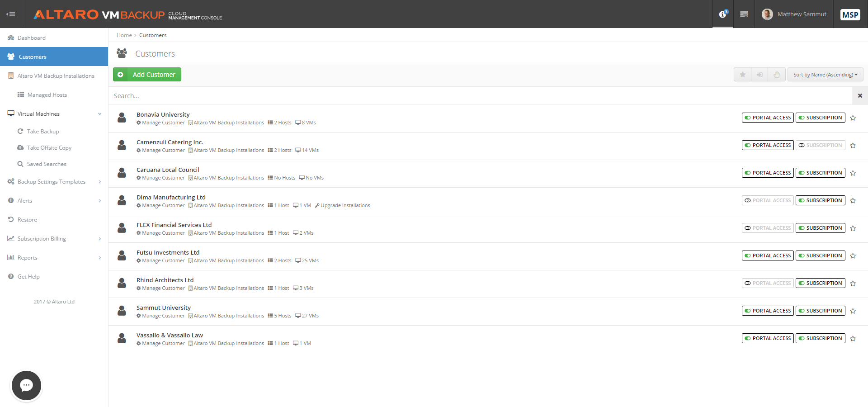Click the Customers page heading group icon
Viewport: 868px width, 407px height.
(x=122, y=53)
